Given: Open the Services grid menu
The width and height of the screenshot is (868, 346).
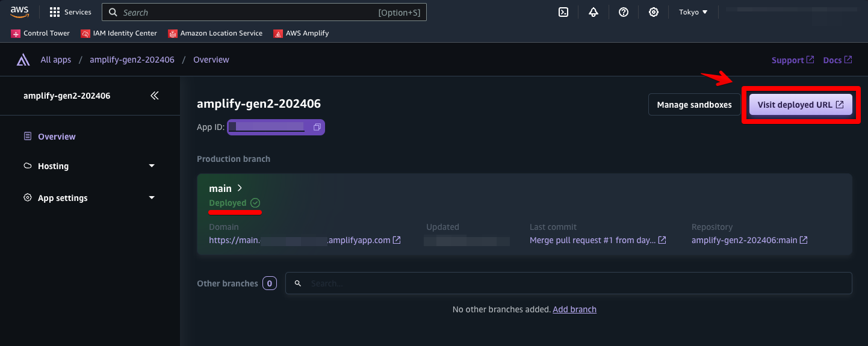Looking at the screenshot, I should 70,12.
